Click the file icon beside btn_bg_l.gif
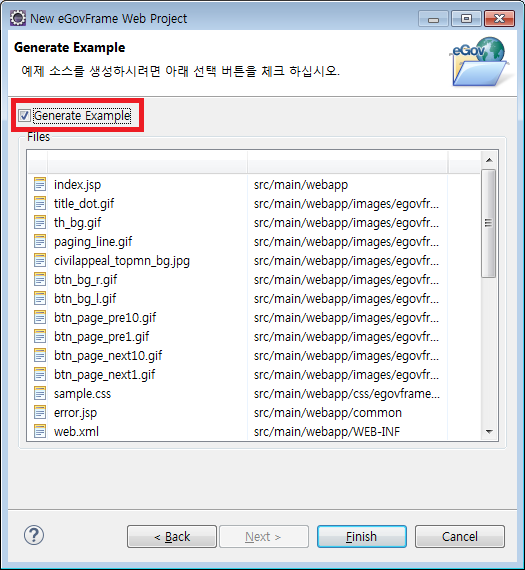 tap(40, 298)
